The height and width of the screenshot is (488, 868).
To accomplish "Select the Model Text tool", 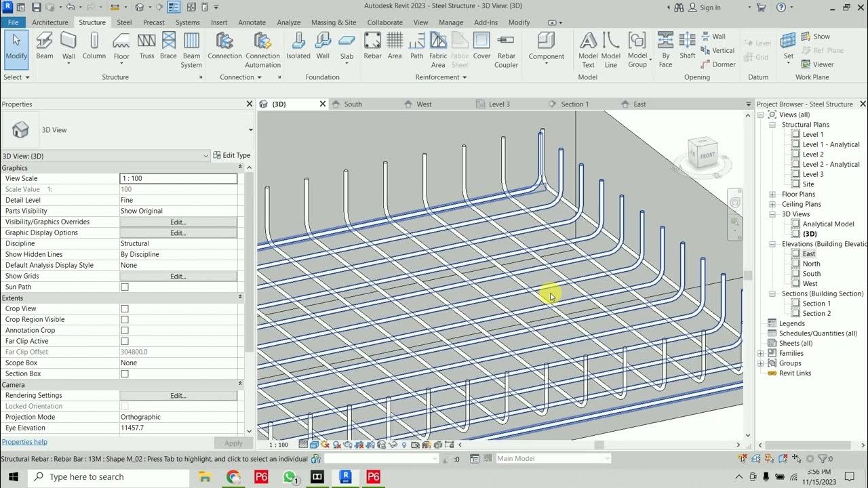I will [x=588, y=50].
